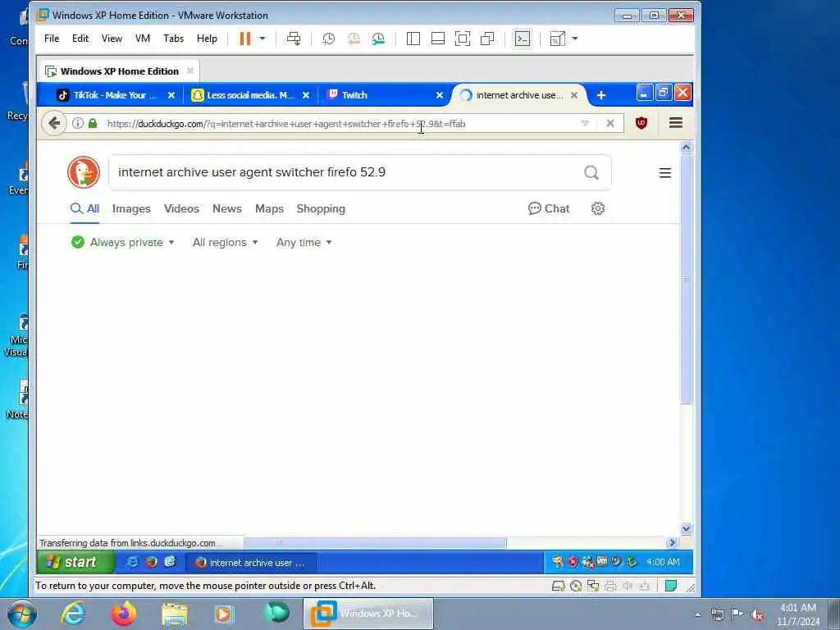Open the snapshot manager icon

point(378,39)
